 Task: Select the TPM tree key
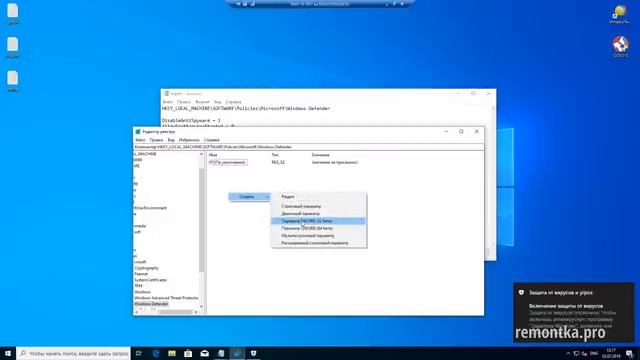(x=138, y=286)
